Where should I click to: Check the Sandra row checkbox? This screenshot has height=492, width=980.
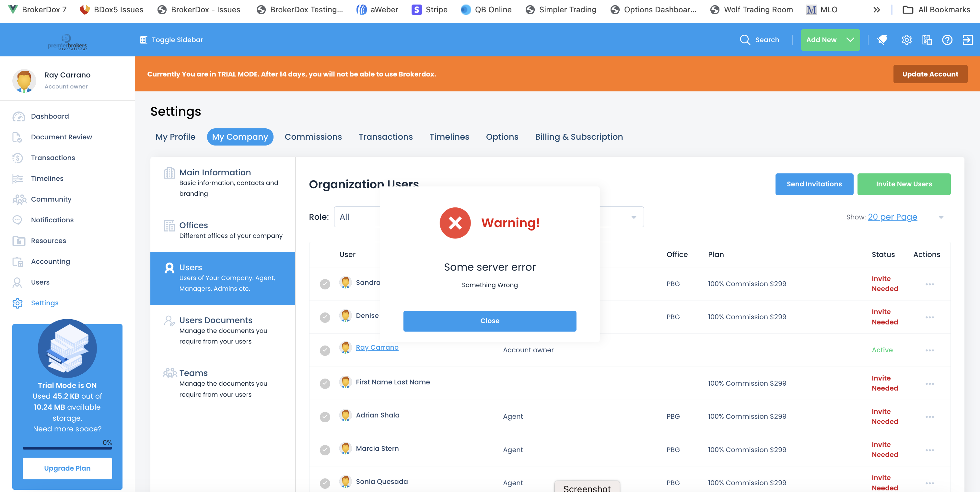[325, 284]
